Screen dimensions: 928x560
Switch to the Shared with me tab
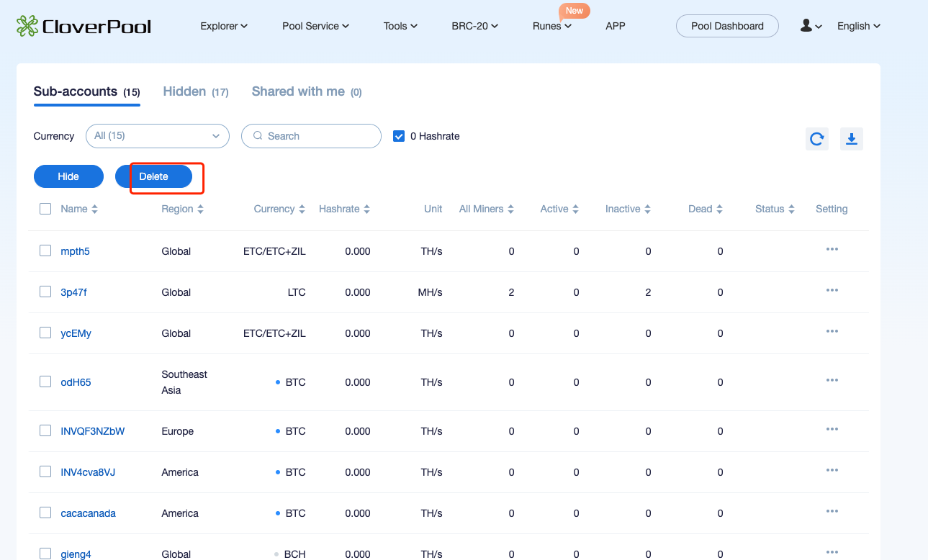(x=307, y=92)
